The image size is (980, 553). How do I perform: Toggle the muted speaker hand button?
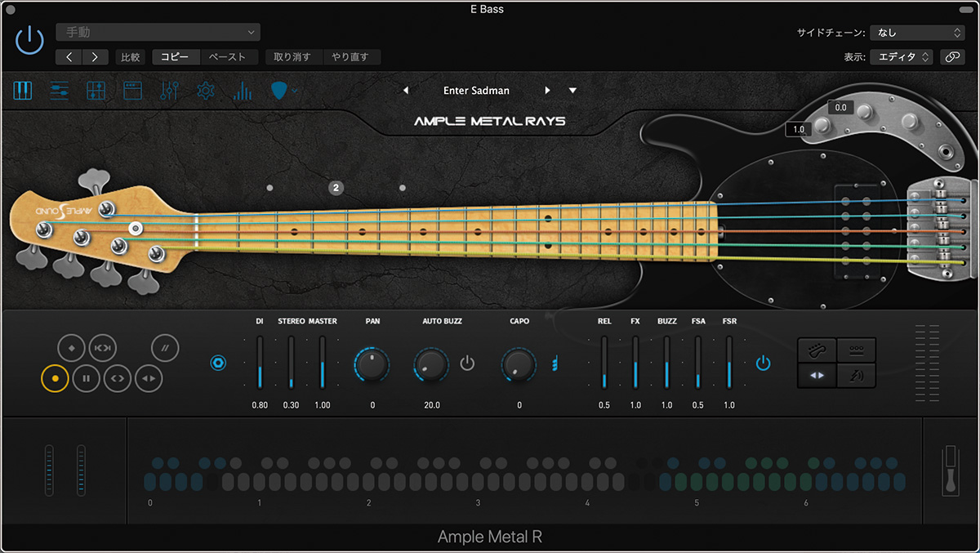pyautogui.click(x=857, y=376)
